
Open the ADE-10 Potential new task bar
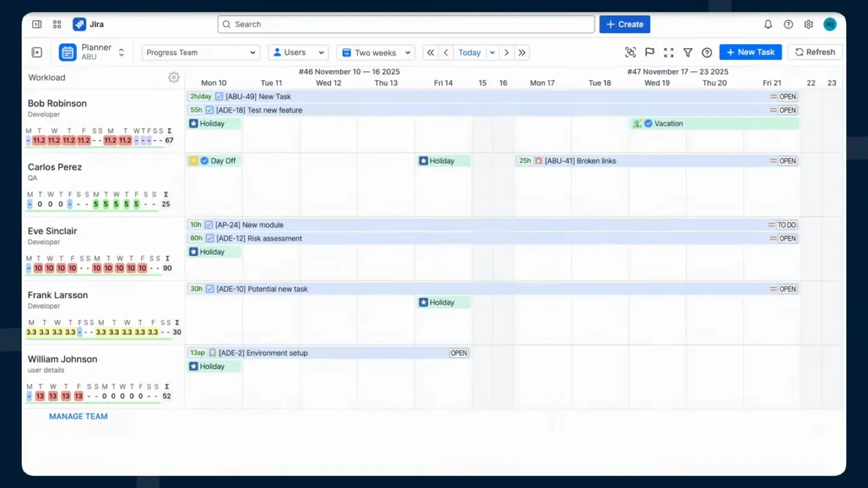[x=493, y=289]
